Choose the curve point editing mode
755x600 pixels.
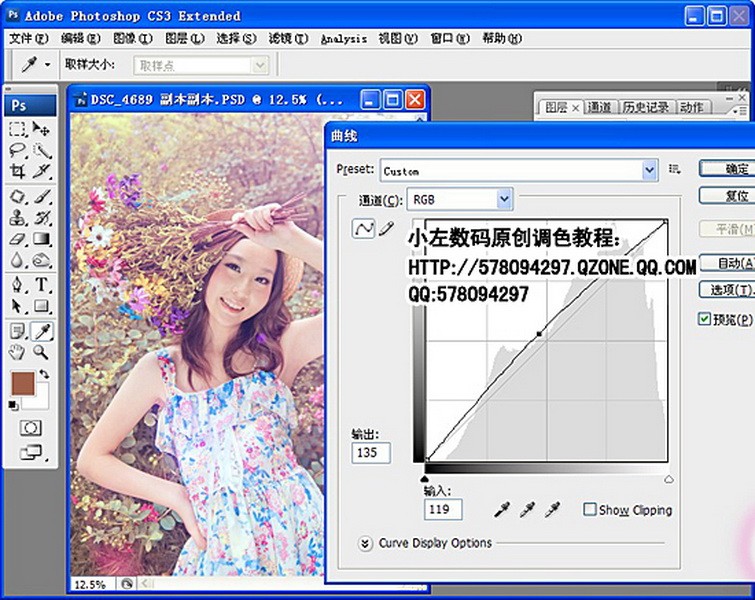coord(364,228)
